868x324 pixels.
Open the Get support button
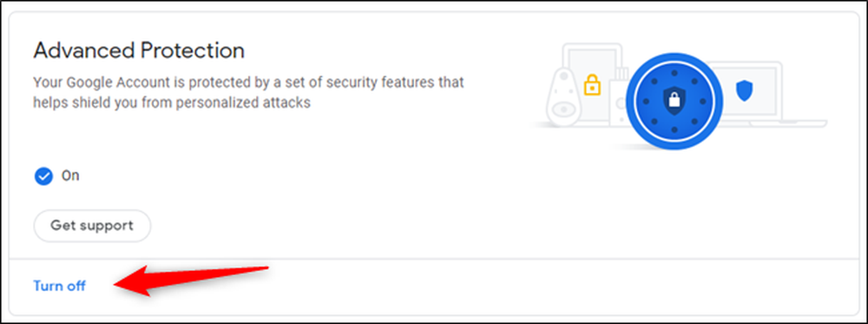click(x=92, y=226)
